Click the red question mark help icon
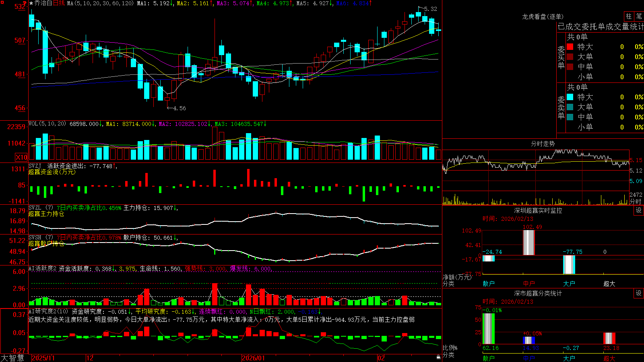Viewport: 644px width, 362px height. 25,4
